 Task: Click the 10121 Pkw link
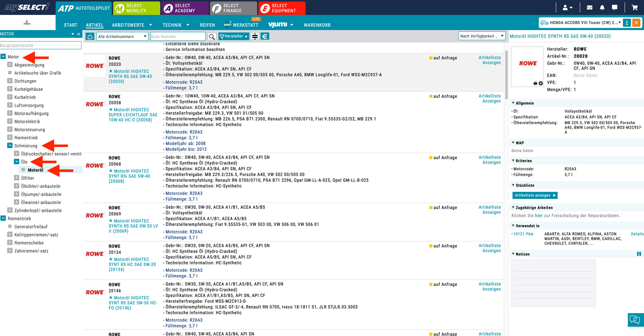523,234
